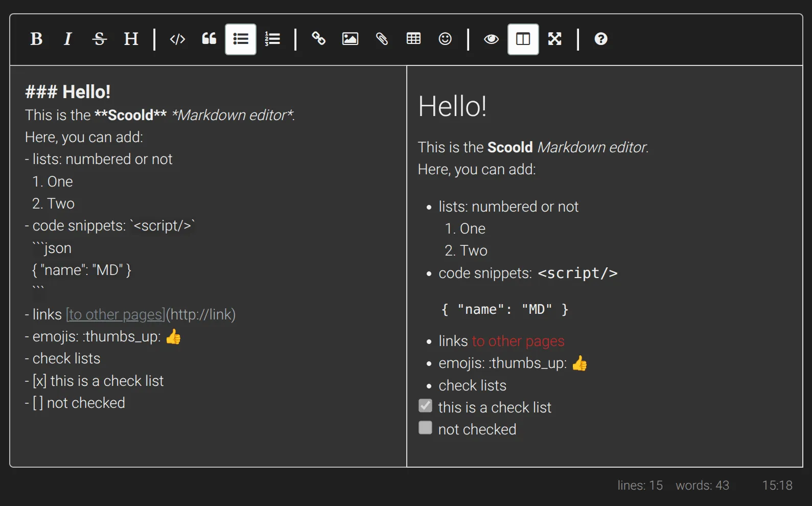Check the 'not checked' checkbox
Viewport: 812px width, 506px height.
pyautogui.click(x=425, y=428)
